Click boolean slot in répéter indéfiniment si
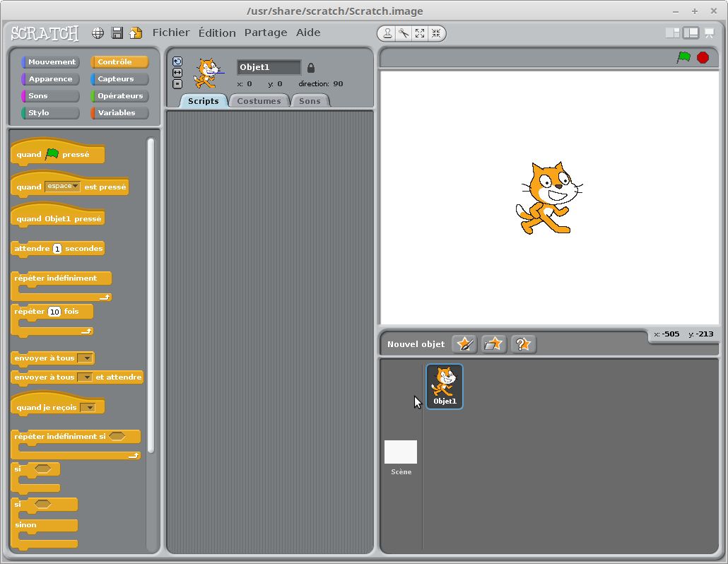728x564 pixels. click(117, 436)
